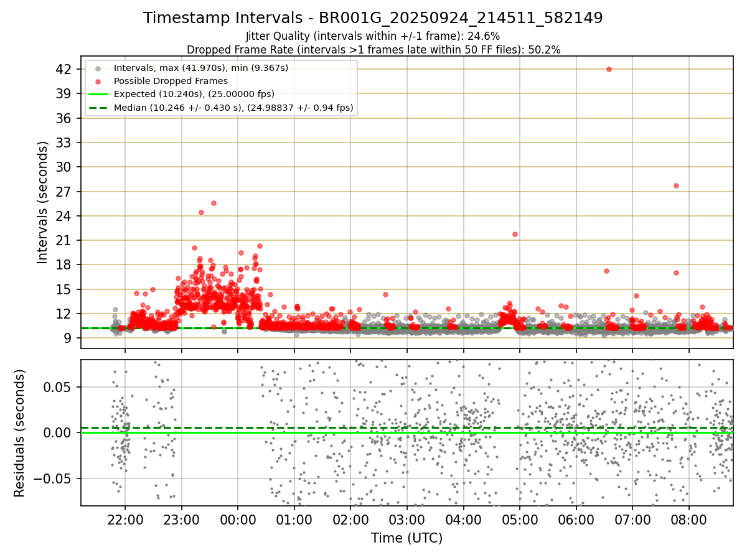Screen dimensions: 747x560
Task: Click the x-axis tick label '22:00'
Action: [125, 520]
